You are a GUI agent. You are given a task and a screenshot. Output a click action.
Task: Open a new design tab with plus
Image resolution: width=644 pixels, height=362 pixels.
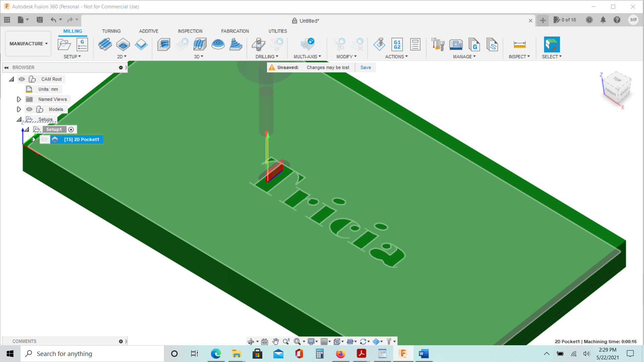pyautogui.click(x=543, y=20)
